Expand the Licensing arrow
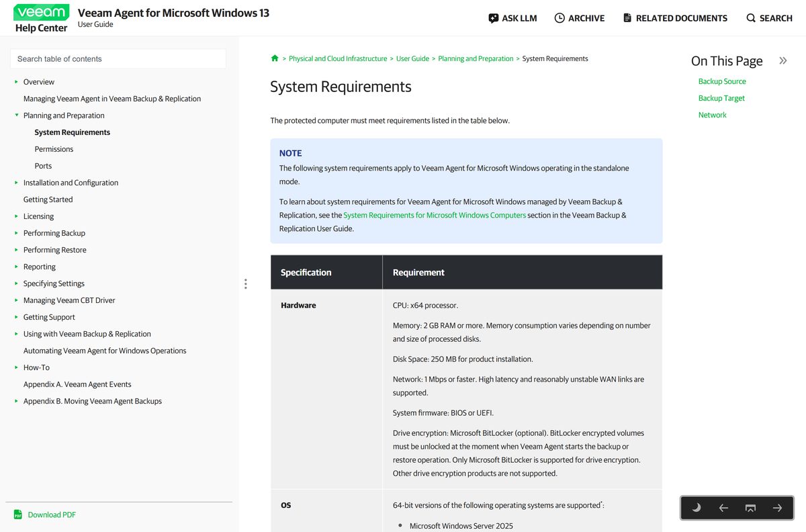 (x=17, y=216)
